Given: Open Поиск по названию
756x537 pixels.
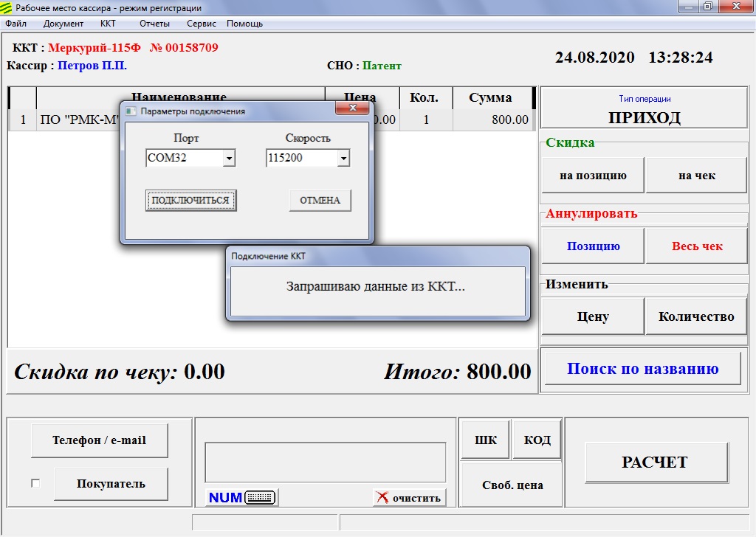Looking at the screenshot, I should pyautogui.click(x=642, y=369).
